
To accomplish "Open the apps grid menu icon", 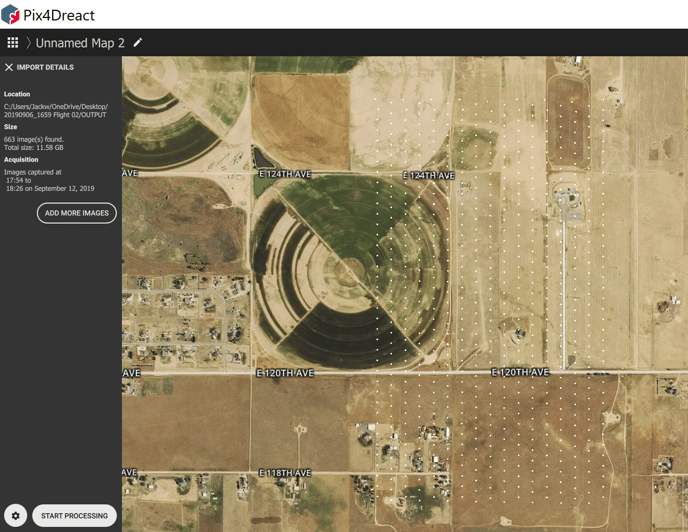I will 13,43.
